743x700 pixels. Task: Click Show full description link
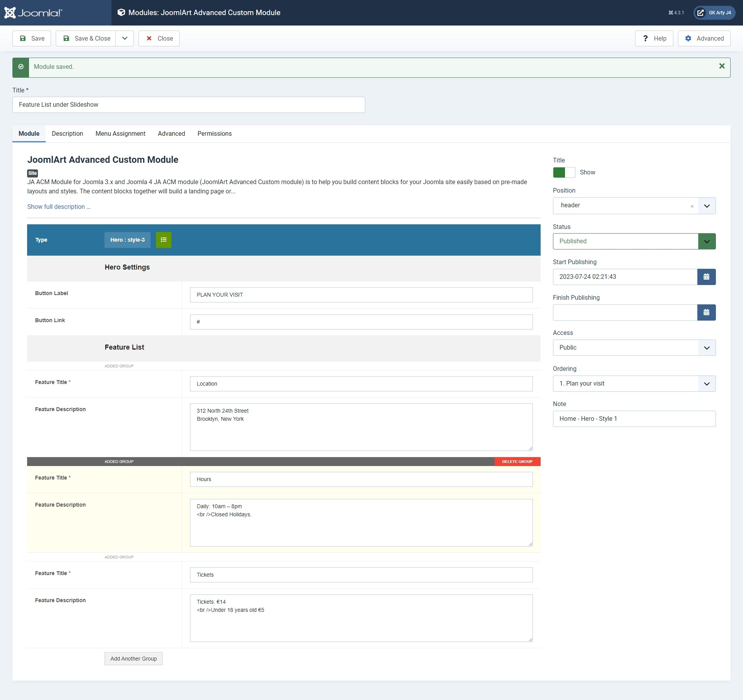point(59,207)
